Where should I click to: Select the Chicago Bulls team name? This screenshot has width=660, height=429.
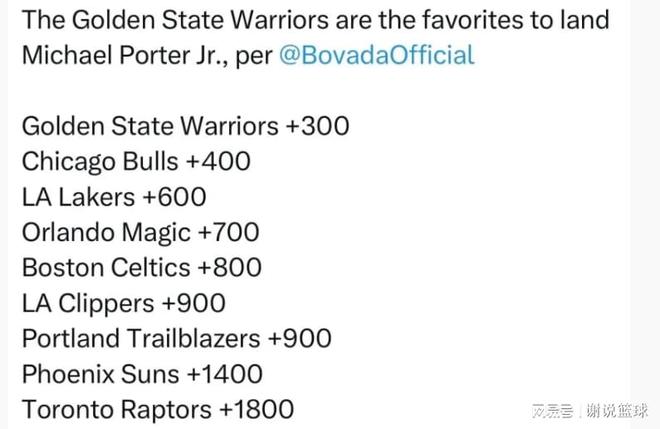101,162
